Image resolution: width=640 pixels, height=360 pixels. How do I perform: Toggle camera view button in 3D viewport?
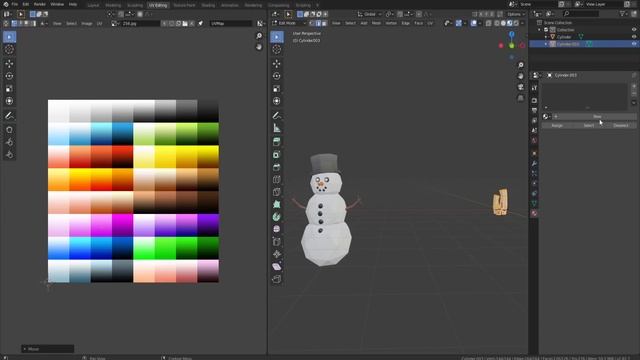point(520,87)
